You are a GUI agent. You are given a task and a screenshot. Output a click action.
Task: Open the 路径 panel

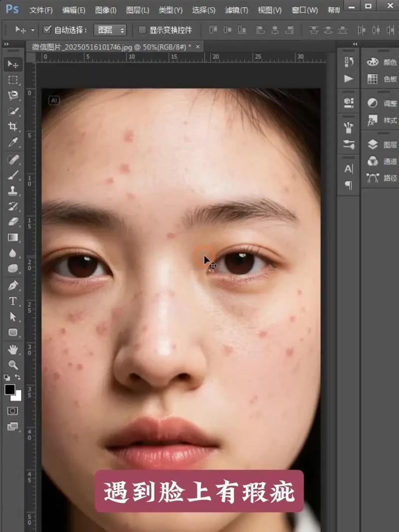[x=382, y=178]
